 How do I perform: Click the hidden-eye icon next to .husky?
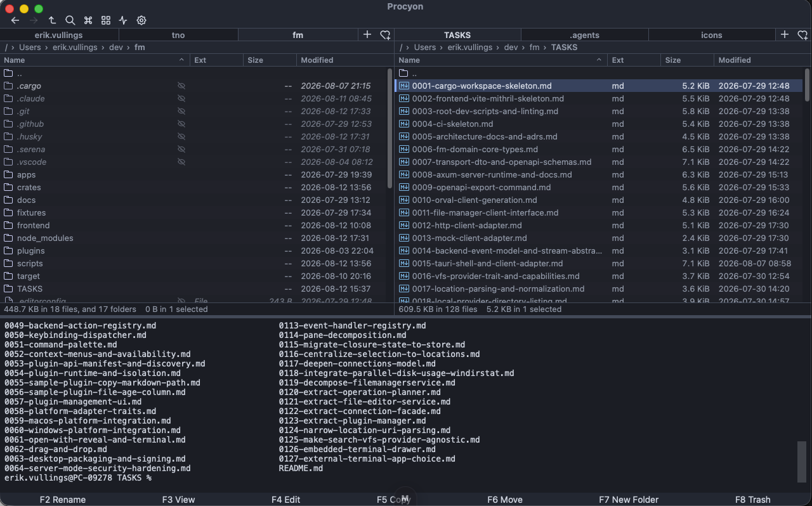181,136
